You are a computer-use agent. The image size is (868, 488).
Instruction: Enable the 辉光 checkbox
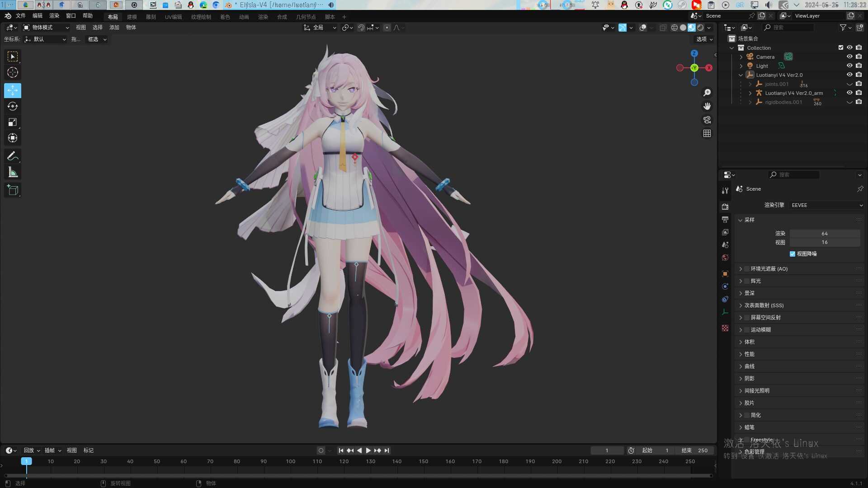point(747,281)
